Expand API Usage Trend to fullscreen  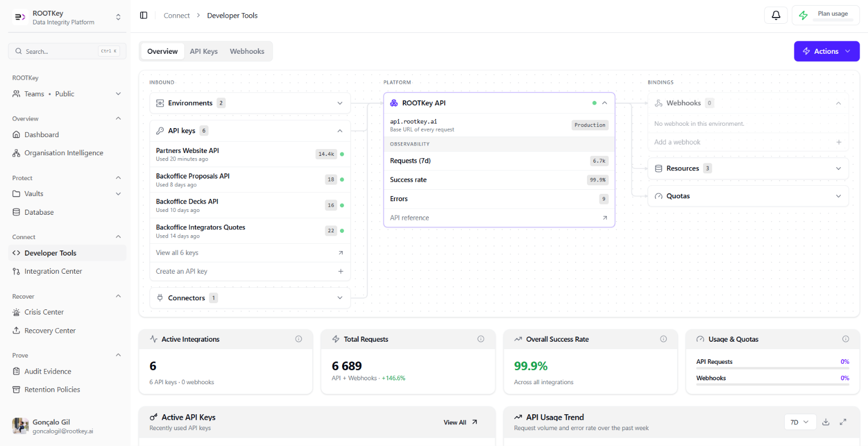click(843, 422)
